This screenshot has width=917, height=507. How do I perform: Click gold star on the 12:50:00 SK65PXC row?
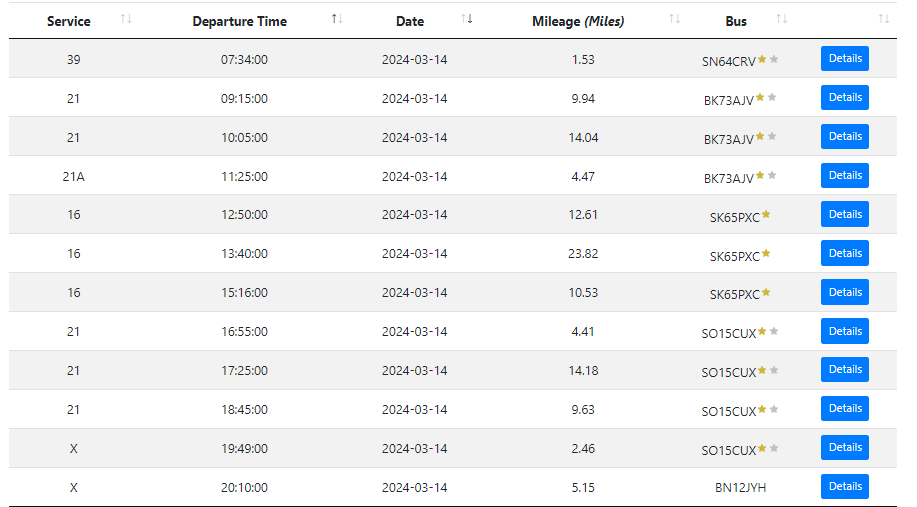point(766,215)
